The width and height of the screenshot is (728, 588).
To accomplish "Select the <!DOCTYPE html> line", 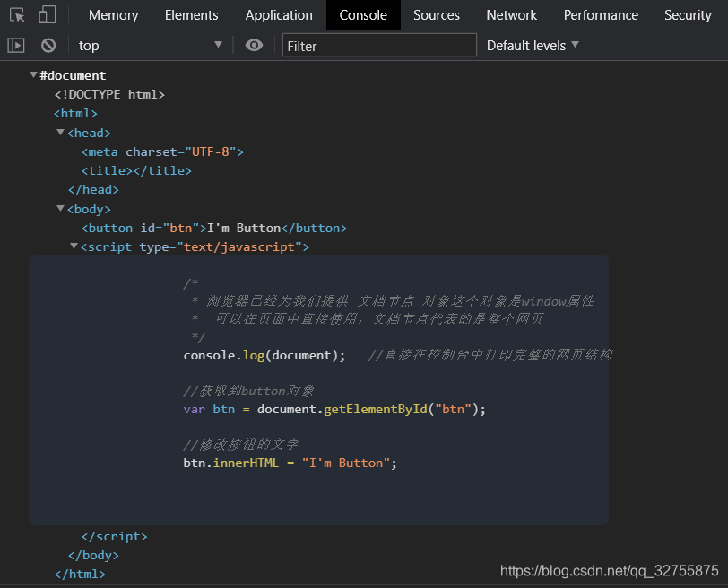I will (x=109, y=95).
